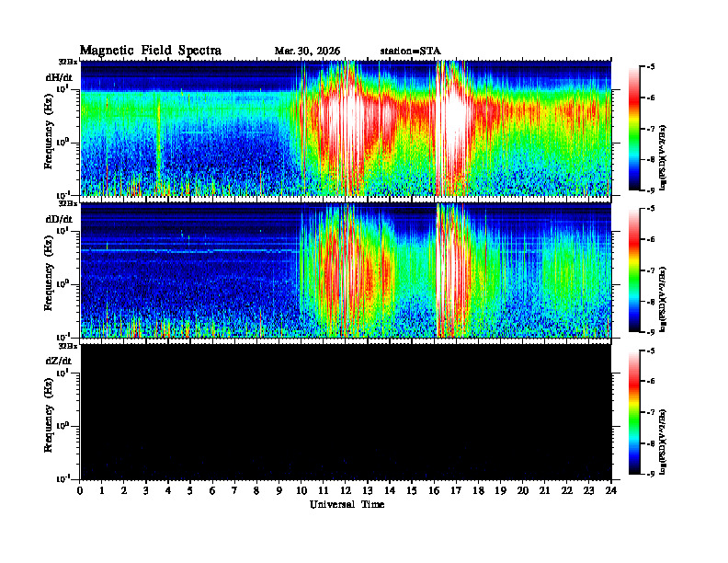Click the "Universal Time" axis title
This screenshot has width=728, height=563.
point(347,504)
